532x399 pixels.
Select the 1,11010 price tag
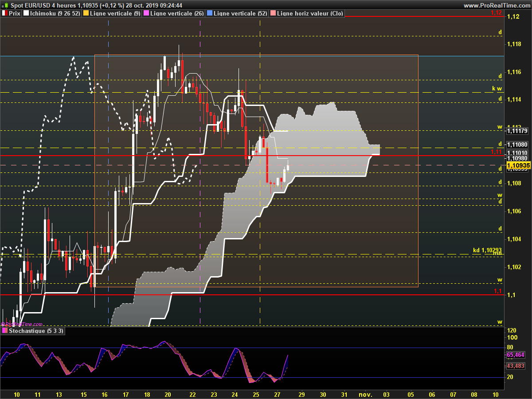point(518,153)
